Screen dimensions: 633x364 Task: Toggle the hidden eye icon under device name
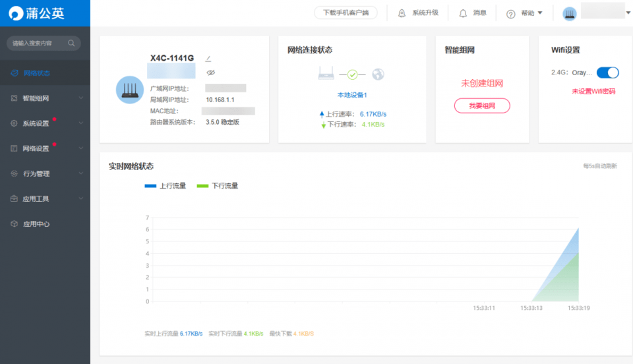(210, 73)
